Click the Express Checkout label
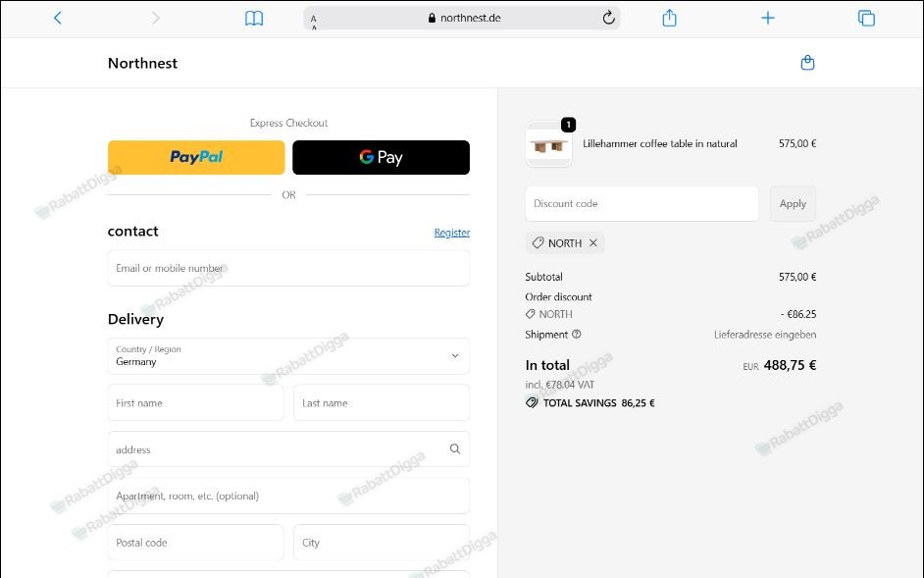Screen dimensions: 924x578 [288, 123]
